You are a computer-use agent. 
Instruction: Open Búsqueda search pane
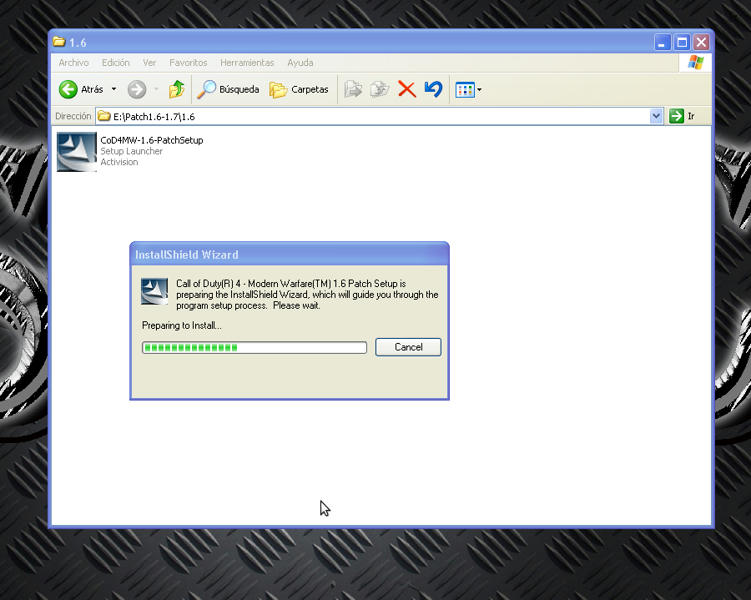coord(228,90)
